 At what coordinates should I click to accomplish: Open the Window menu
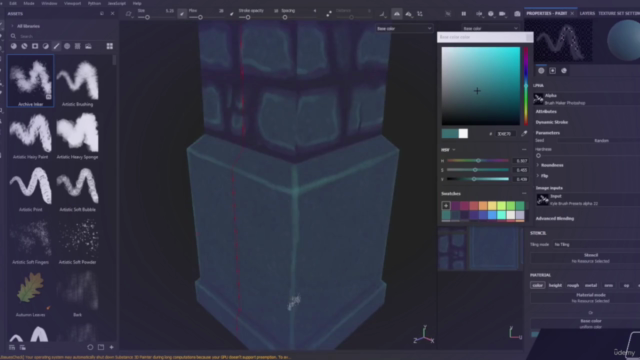coord(49,3)
